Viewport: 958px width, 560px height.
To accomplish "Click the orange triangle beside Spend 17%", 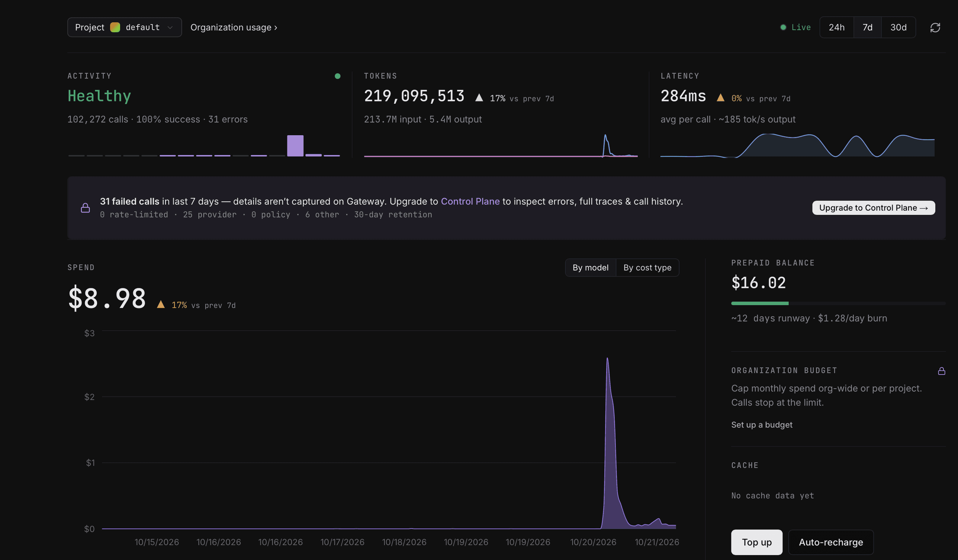I will pyautogui.click(x=161, y=304).
